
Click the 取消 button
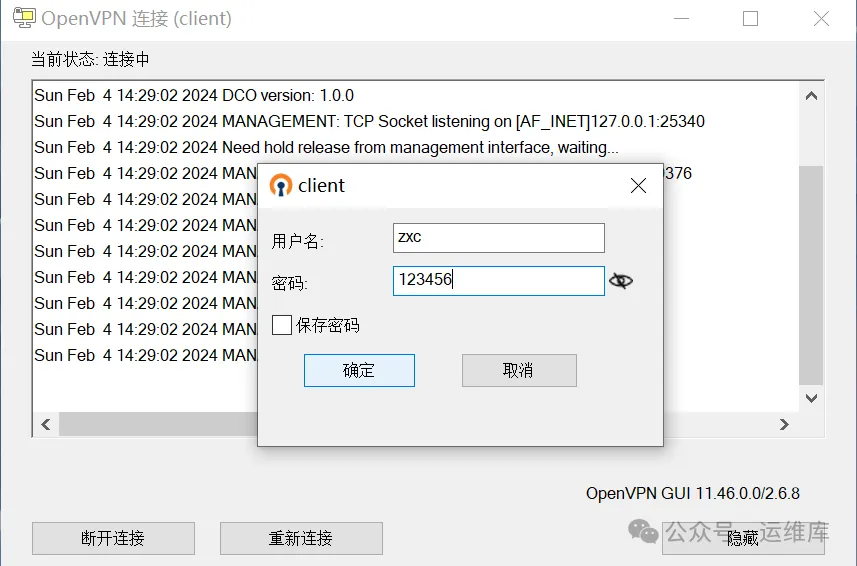(519, 370)
